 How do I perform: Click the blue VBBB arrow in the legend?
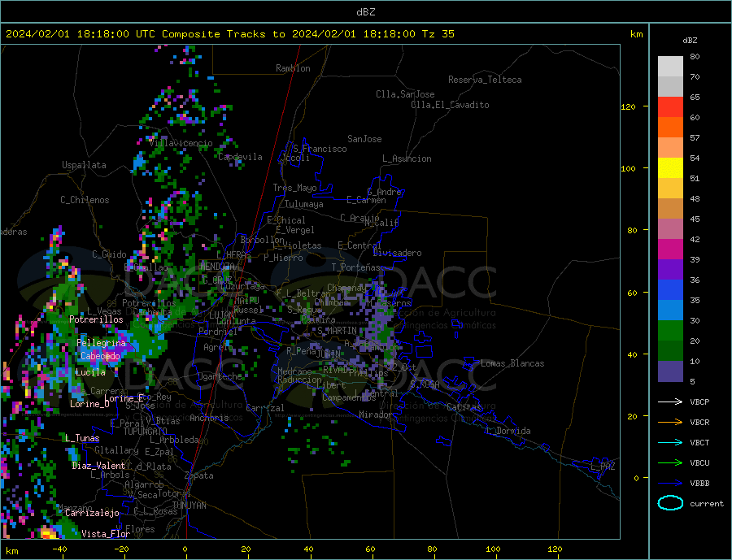(670, 483)
